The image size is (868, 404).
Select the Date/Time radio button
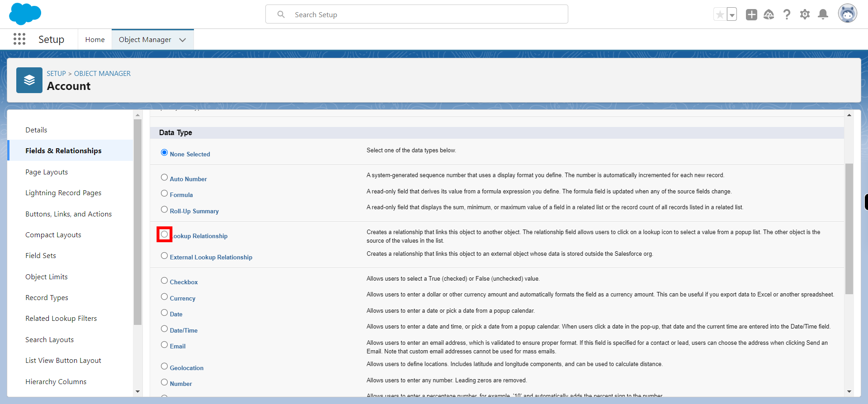[164, 329]
